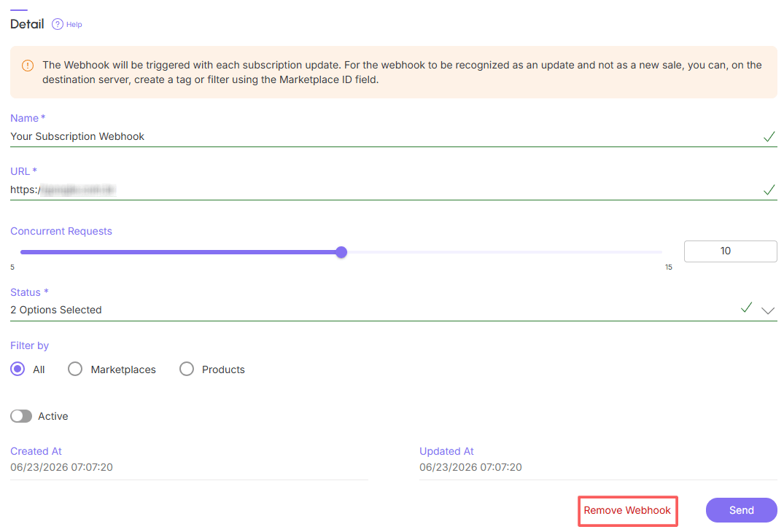Click the Status dropdown chevron arrow
784x532 pixels.
[x=767, y=310]
